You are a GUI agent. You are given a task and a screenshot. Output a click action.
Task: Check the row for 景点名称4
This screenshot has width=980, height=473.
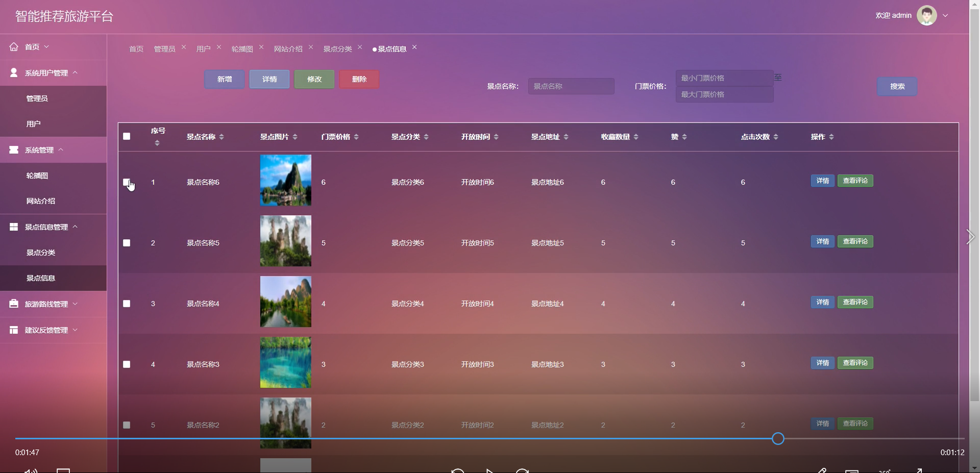127,304
